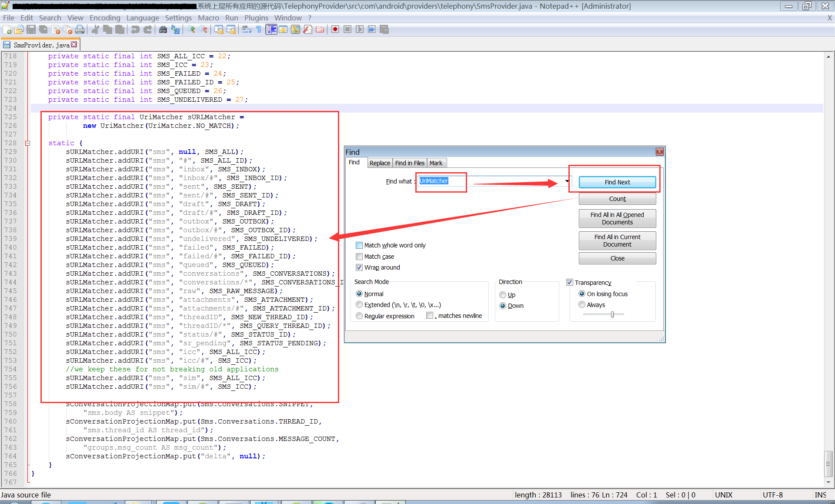
Task: Click the Find Next button
Action: click(617, 182)
